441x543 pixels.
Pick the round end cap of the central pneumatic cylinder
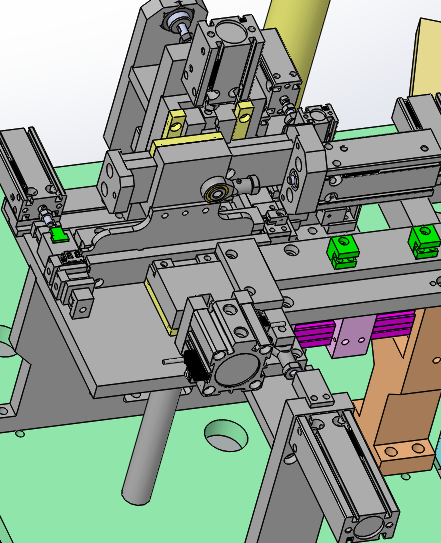(x=237, y=370)
